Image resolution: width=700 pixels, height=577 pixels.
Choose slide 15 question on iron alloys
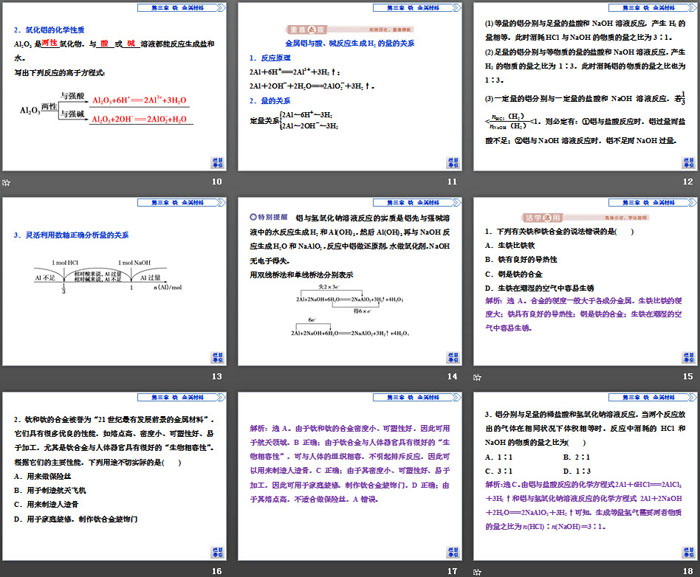pos(583,281)
